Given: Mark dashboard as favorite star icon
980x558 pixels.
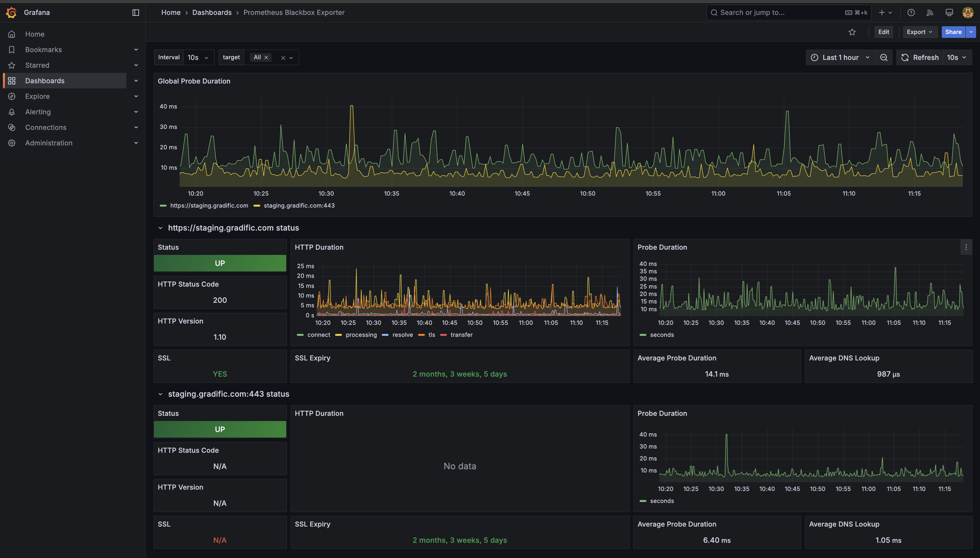Looking at the screenshot, I should pos(852,32).
